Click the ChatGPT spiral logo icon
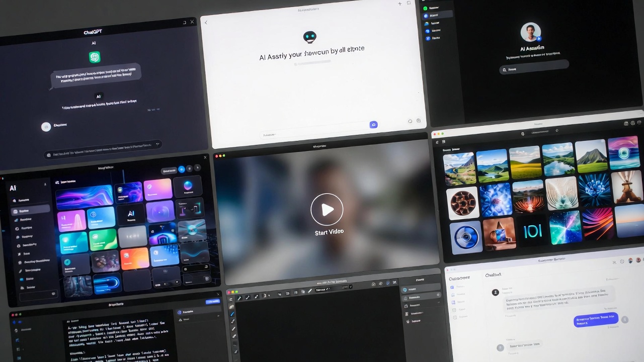This screenshot has height=362, width=644. click(x=94, y=57)
